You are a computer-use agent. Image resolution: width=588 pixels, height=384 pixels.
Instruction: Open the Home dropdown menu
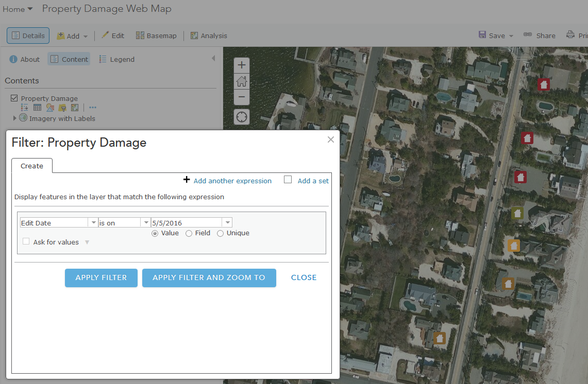tap(18, 9)
